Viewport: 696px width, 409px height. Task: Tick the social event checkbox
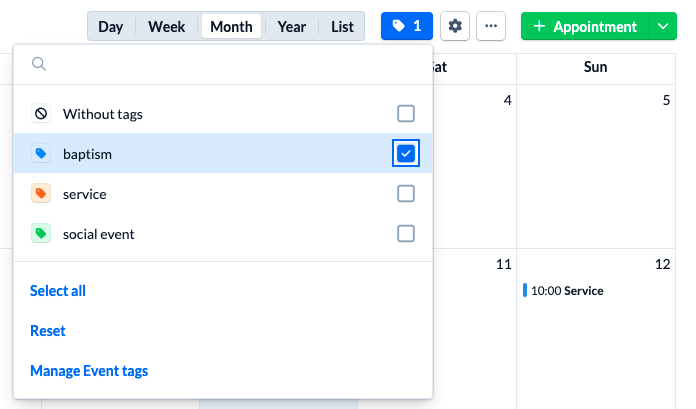(406, 234)
